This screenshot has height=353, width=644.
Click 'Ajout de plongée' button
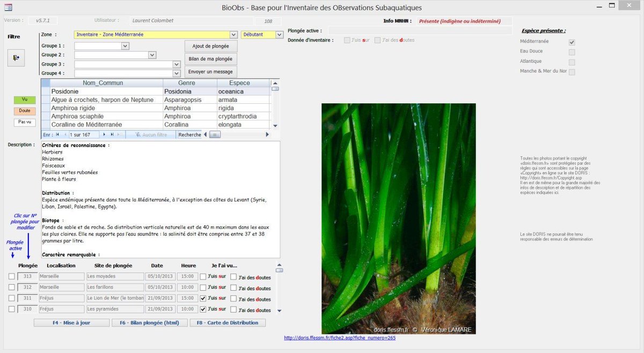coord(210,46)
